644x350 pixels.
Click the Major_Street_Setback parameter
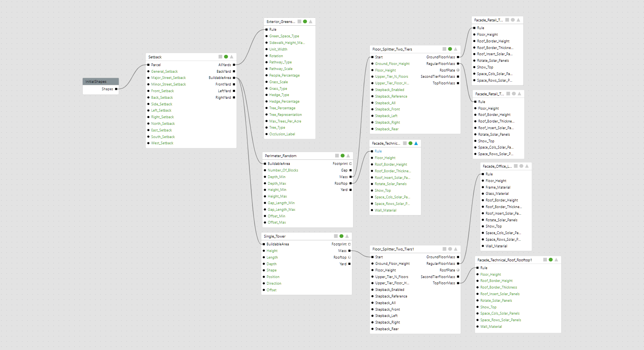[169, 78]
